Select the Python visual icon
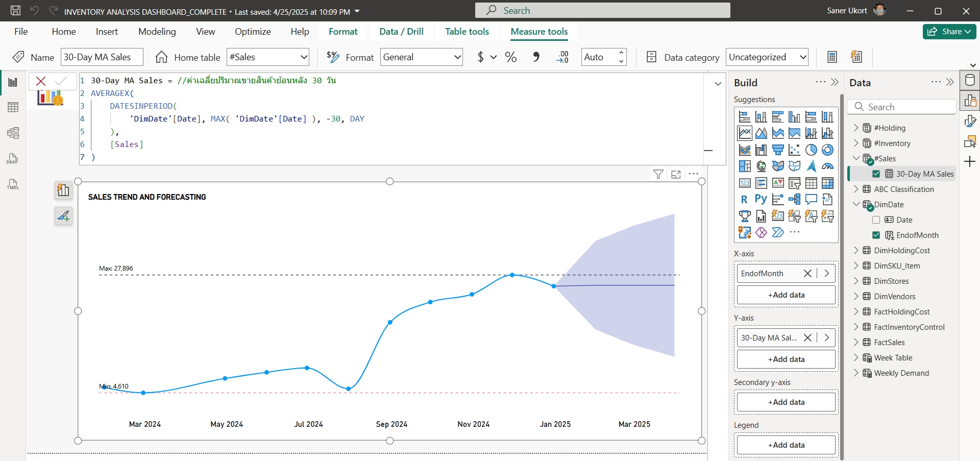The image size is (980, 461). (x=761, y=200)
